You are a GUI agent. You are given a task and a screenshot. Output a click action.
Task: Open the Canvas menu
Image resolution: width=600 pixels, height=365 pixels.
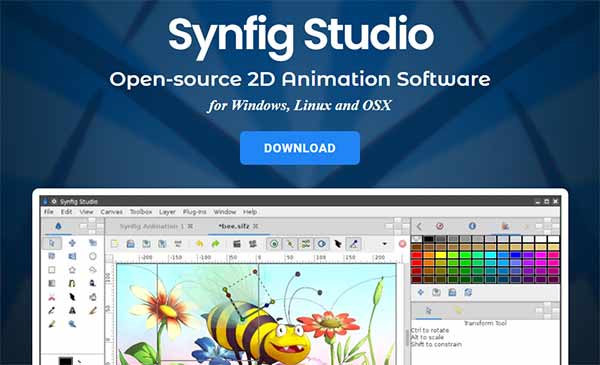(111, 212)
